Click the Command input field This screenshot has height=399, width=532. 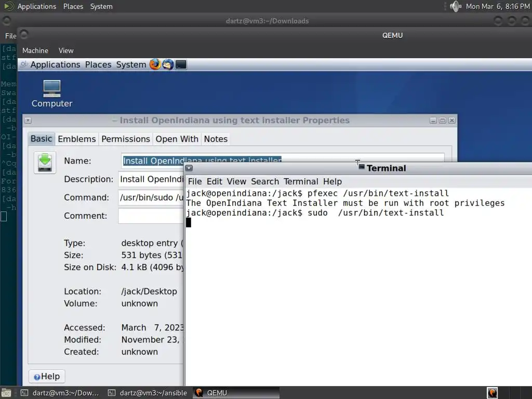coord(151,197)
